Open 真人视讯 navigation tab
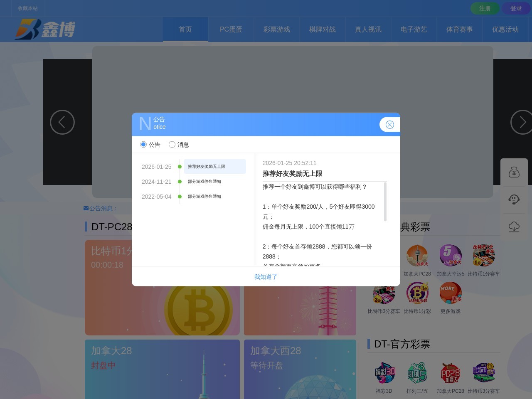The height and width of the screenshot is (399, 532). coord(368,30)
